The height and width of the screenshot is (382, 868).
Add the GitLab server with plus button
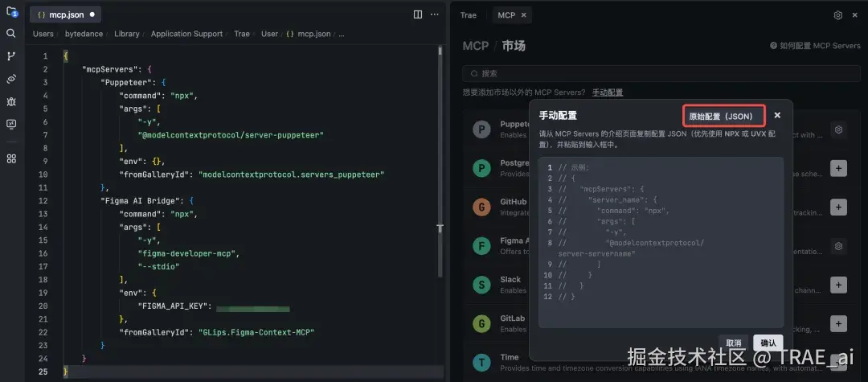(838, 323)
